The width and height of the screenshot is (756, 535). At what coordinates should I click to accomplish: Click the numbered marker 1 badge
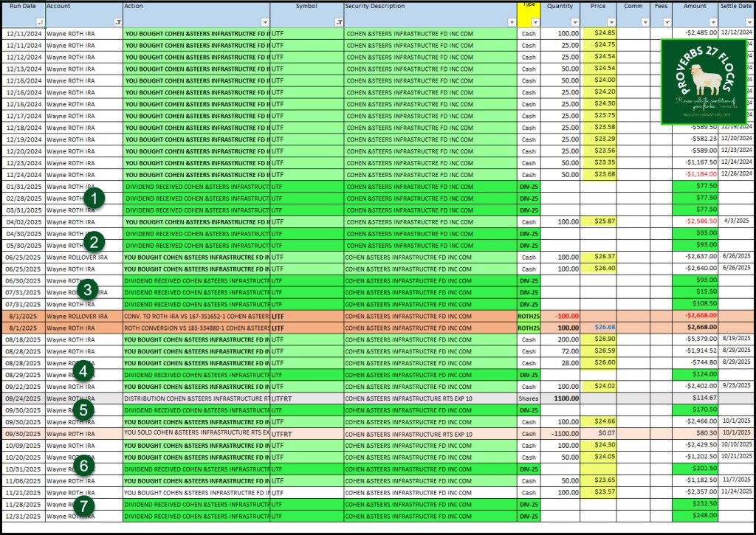(x=94, y=198)
